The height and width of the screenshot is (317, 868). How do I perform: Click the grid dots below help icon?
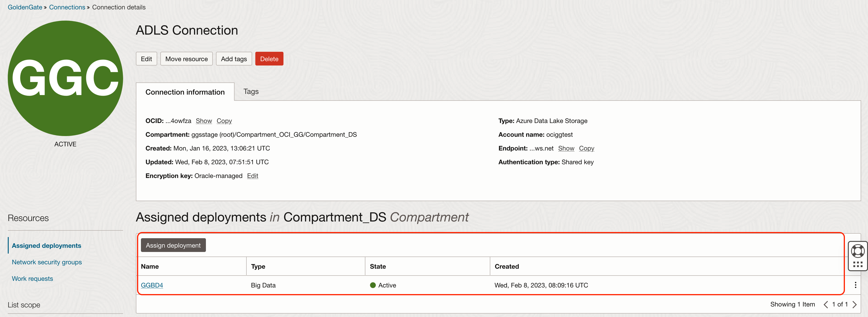(857, 264)
